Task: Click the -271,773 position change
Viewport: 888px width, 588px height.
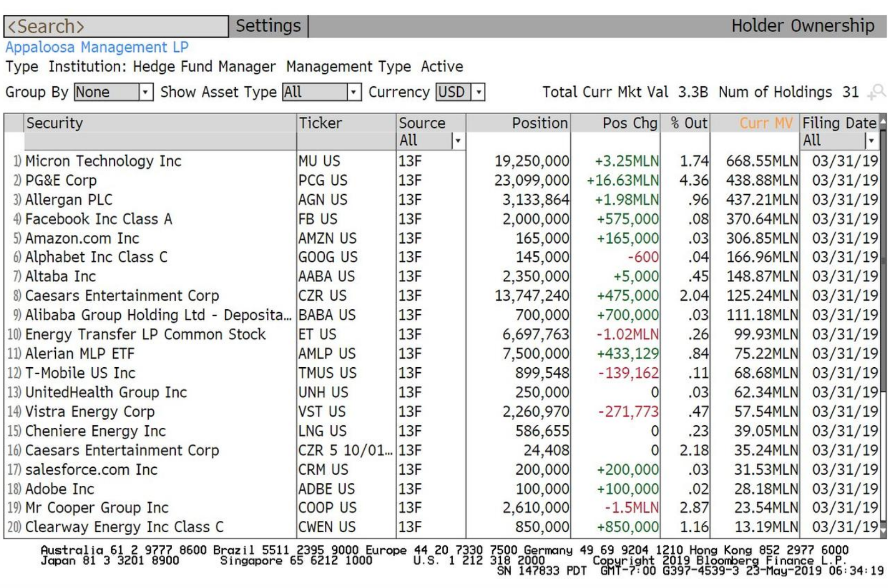Action: click(628, 411)
